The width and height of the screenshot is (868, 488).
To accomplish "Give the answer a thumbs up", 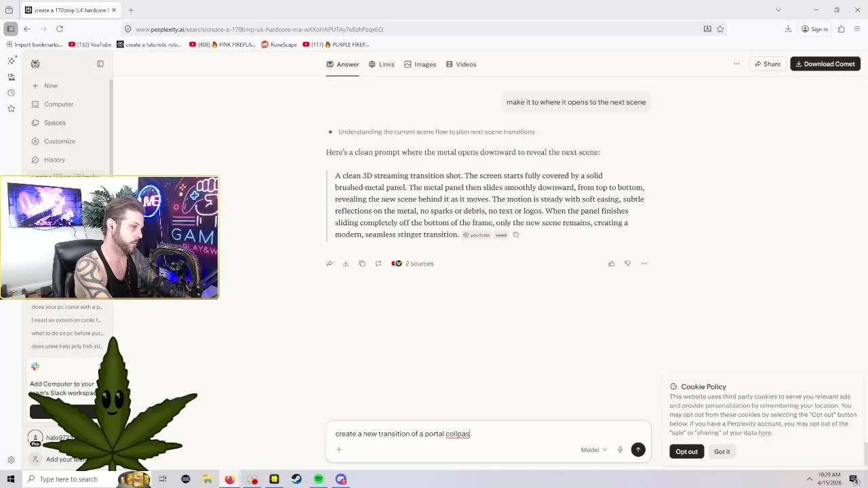I will pyautogui.click(x=611, y=264).
